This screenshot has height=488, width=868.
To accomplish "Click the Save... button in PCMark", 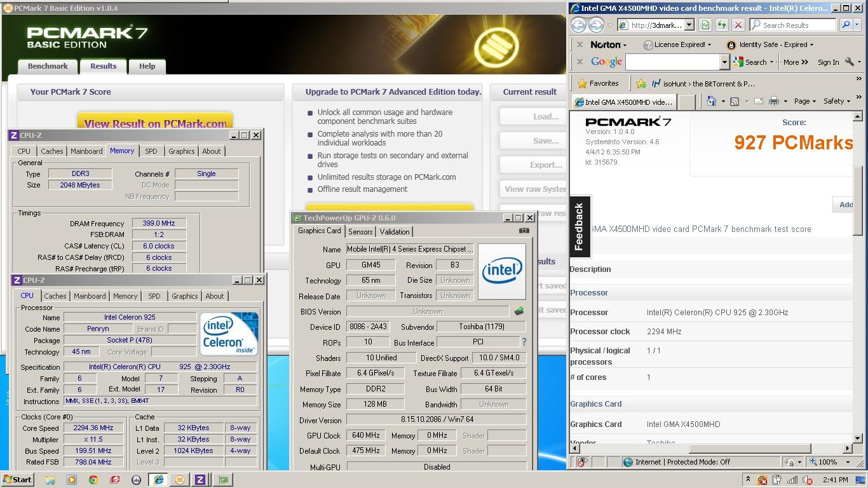I will click(532, 141).
